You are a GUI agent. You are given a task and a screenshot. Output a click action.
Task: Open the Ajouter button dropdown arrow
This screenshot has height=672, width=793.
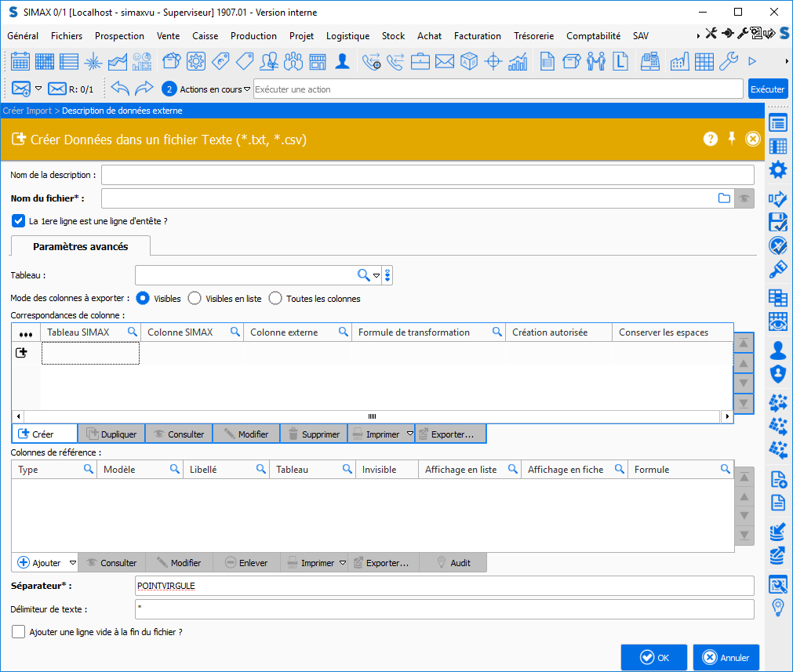coord(72,563)
